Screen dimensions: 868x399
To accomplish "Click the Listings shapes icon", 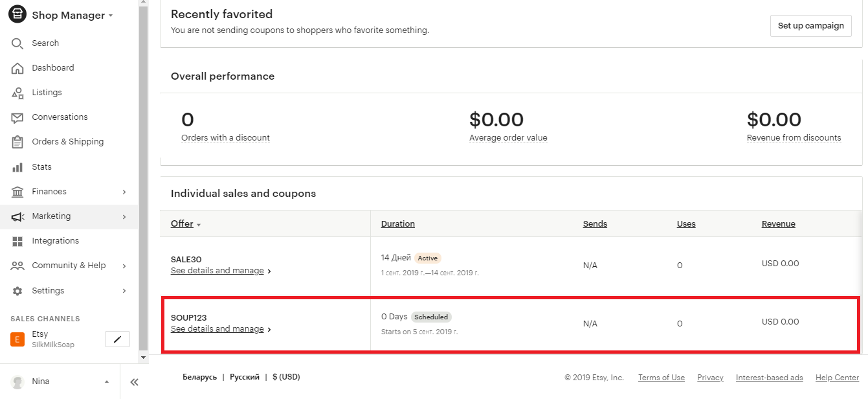I will tap(17, 93).
